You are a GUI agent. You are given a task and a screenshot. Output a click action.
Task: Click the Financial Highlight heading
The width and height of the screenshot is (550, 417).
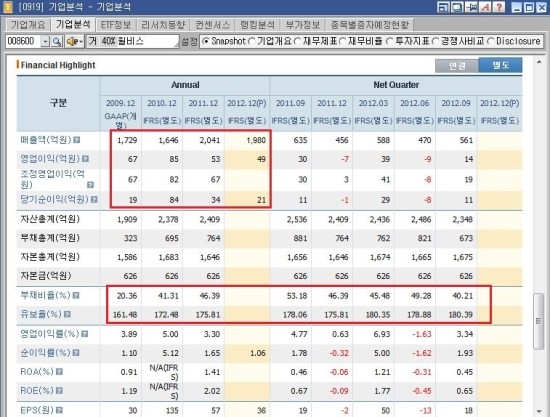coord(58,65)
